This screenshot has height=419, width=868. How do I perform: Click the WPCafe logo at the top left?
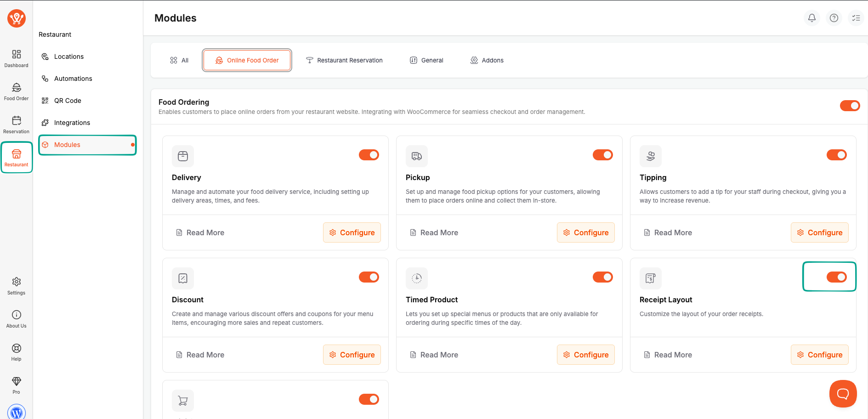(16, 18)
